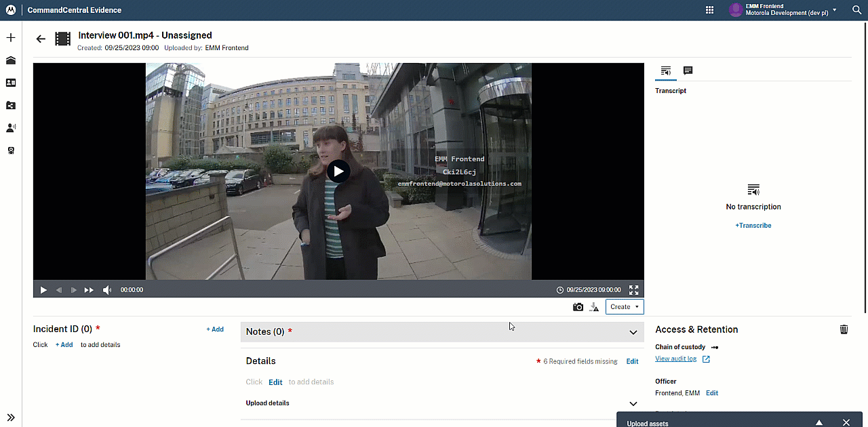Click Edit next to Officer name
The image size is (868, 427).
pyautogui.click(x=711, y=393)
